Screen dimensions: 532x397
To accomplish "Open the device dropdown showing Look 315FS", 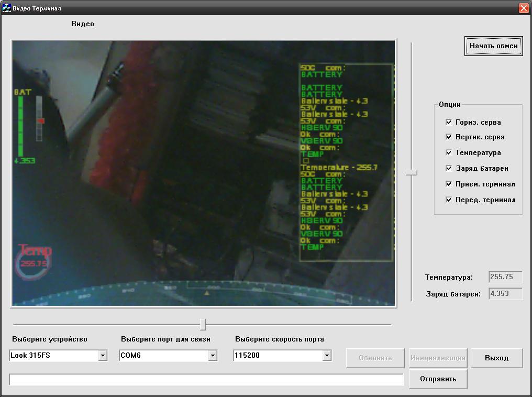I will (x=103, y=356).
